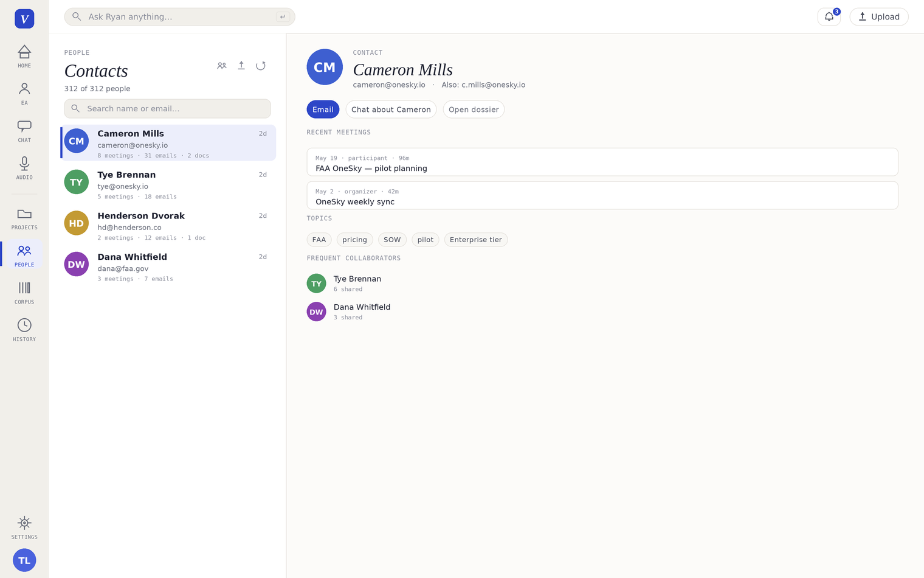Click the export contacts upload icon
This screenshot has height=578, width=924.
[x=241, y=66]
